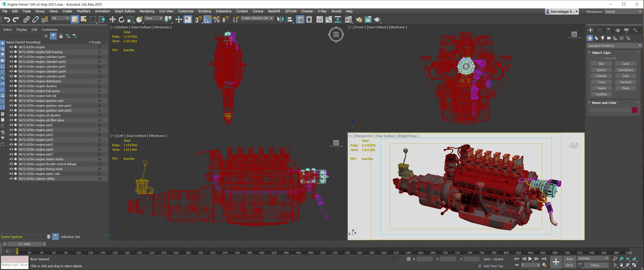Select the Rotate transform tool
Screen dimensions: 644x270
pyautogui.click(x=121, y=19)
